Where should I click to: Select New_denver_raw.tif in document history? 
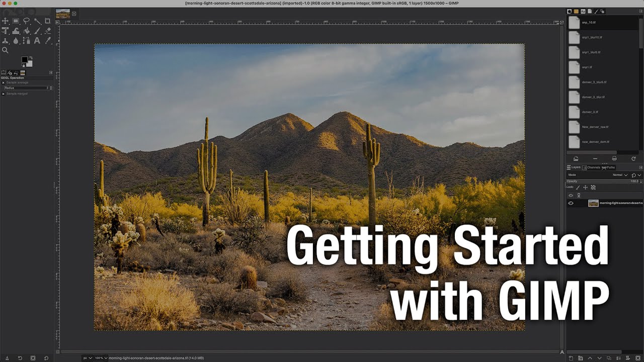(x=603, y=127)
